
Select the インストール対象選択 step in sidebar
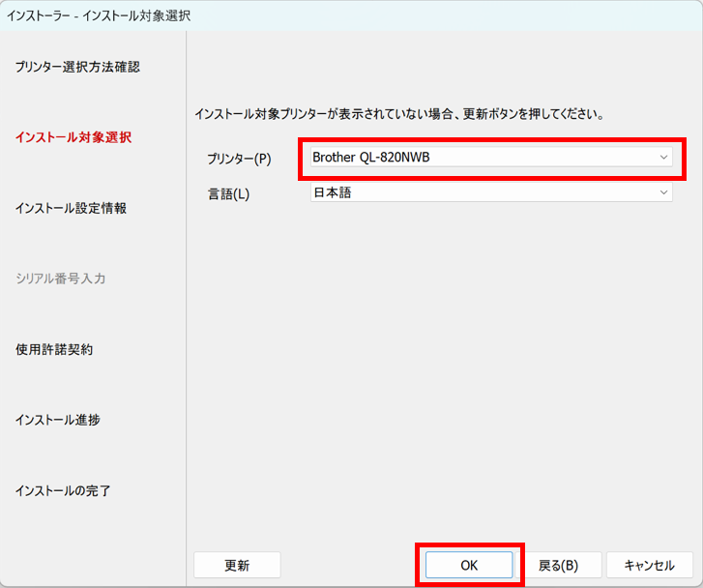[73, 137]
